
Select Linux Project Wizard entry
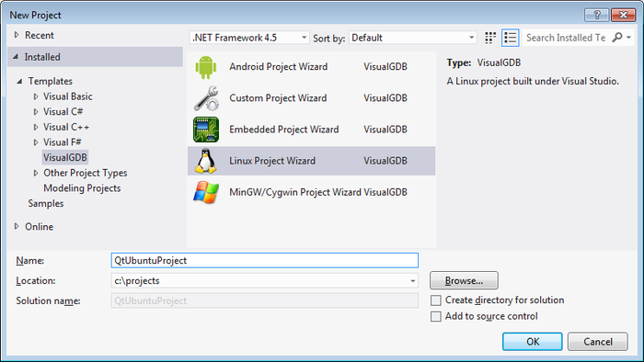click(311, 161)
